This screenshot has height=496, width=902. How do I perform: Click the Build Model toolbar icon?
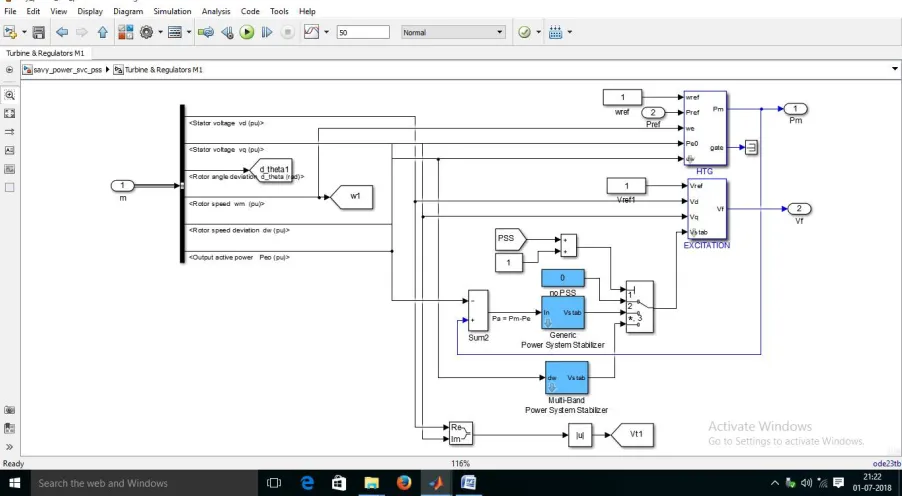(555, 32)
